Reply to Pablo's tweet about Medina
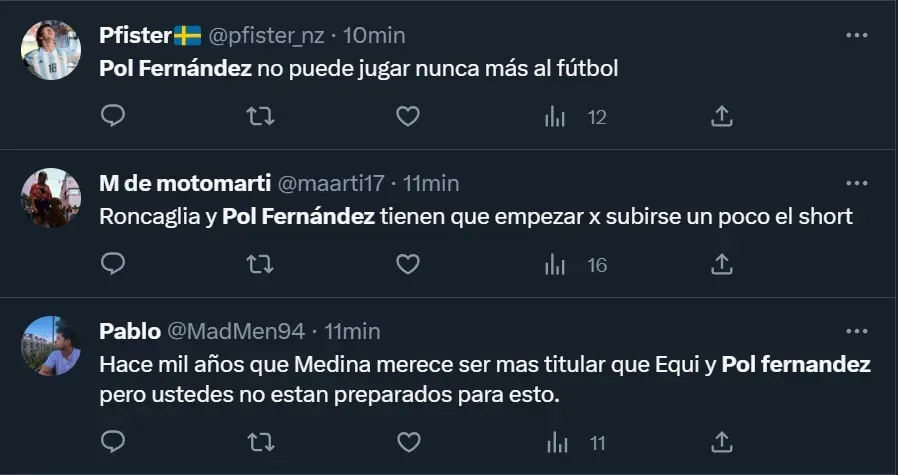 pyautogui.click(x=114, y=441)
